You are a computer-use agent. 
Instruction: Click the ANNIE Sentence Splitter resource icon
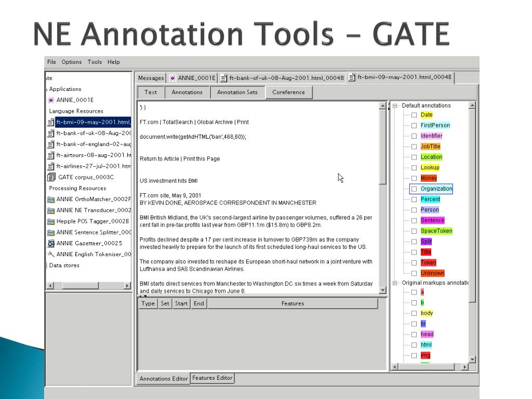(51, 232)
